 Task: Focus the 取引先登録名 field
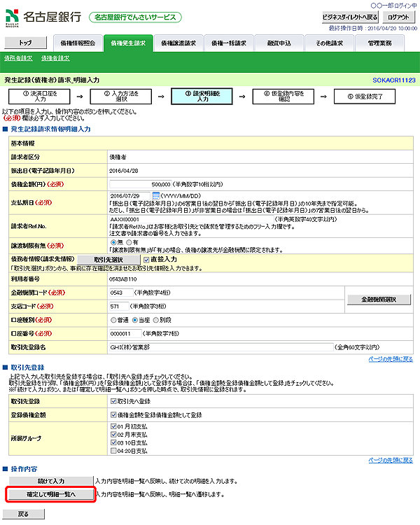tap(221, 347)
